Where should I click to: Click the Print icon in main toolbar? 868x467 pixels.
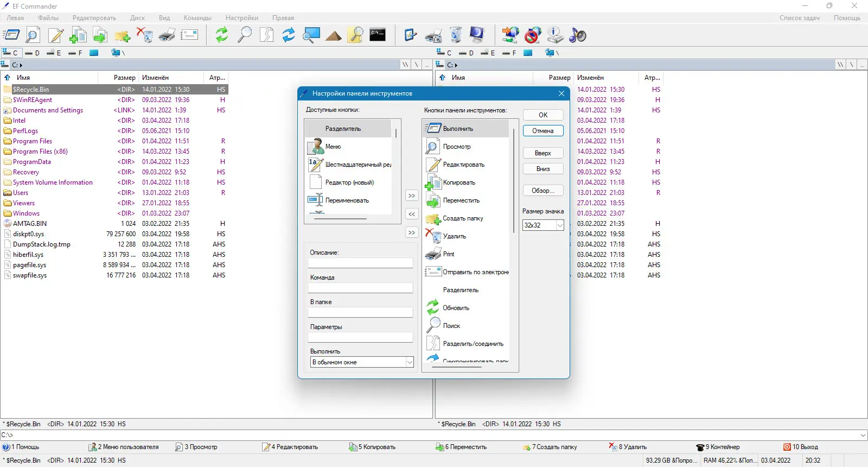pyautogui.click(x=167, y=35)
